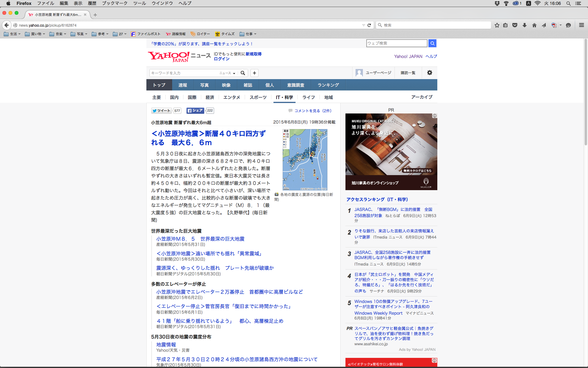The height and width of the screenshot is (368, 588).
Task: Click blue web search magnifier button
Action: [x=432, y=43]
